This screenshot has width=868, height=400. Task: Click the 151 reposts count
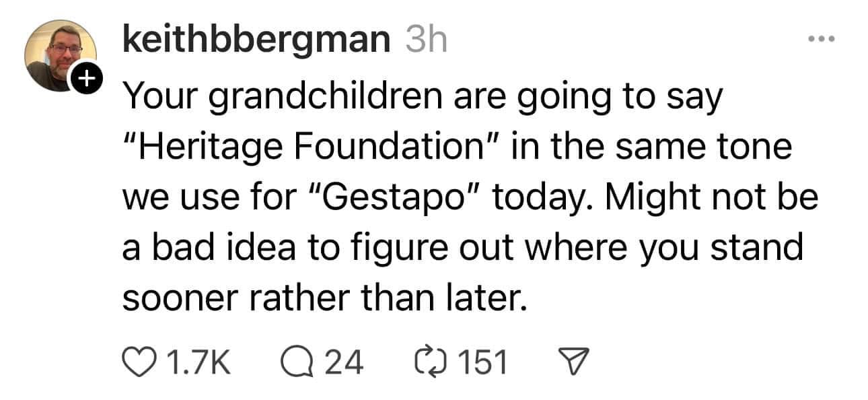(x=483, y=362)
